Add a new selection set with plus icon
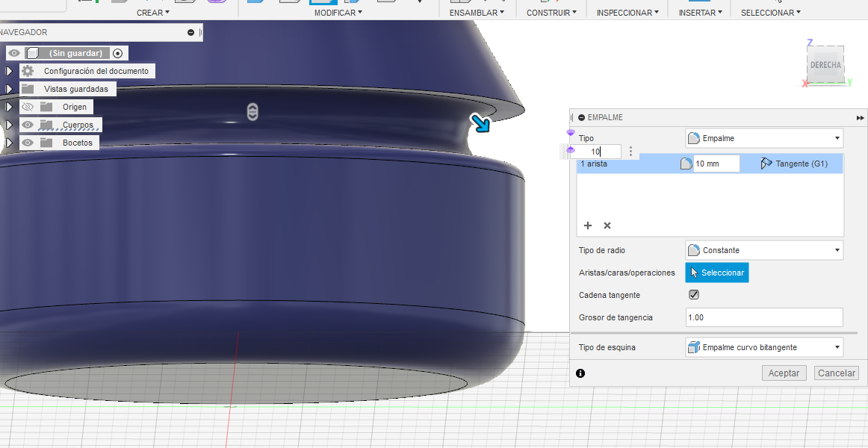Screen dimensions: 868x448 [x=588, y=225]
